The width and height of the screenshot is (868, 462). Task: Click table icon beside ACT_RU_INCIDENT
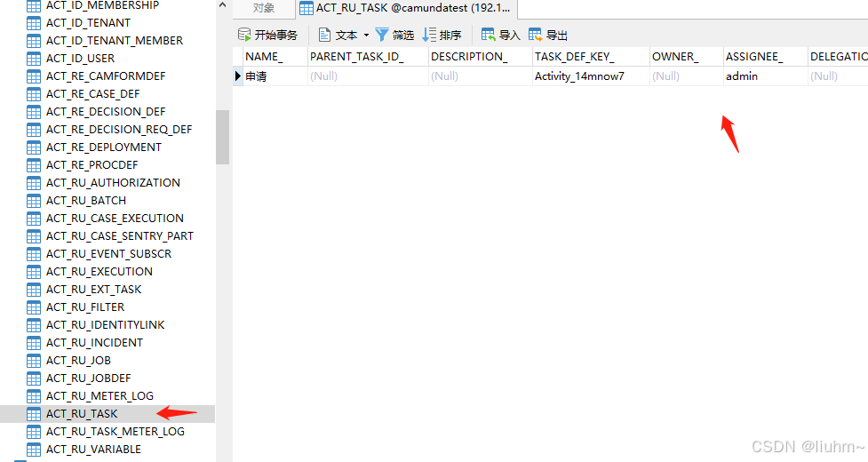(34, 343)
